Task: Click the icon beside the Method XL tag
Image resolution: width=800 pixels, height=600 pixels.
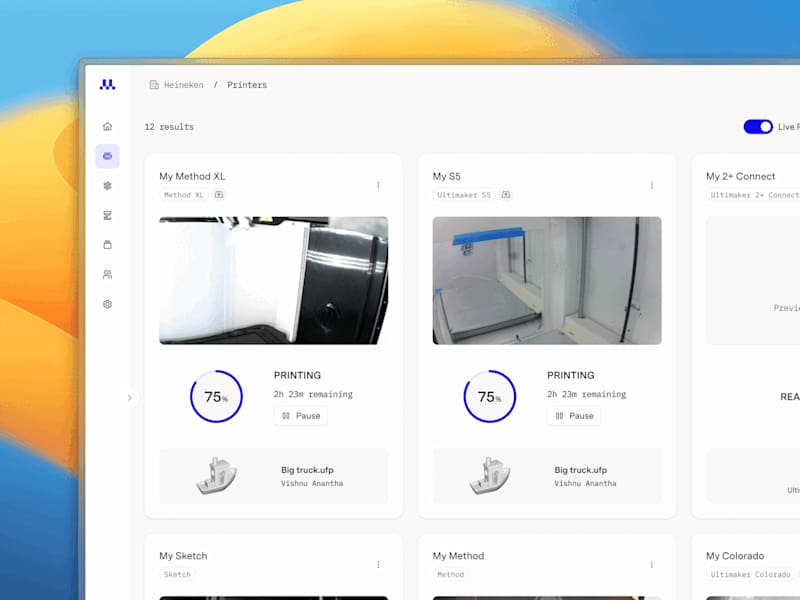Action: tap(219, 194)
